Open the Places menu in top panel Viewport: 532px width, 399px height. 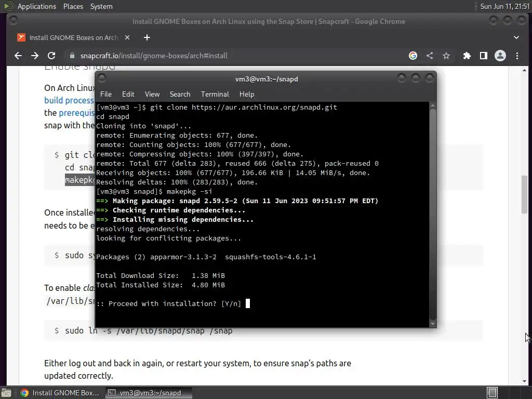(x=73, y=6)
